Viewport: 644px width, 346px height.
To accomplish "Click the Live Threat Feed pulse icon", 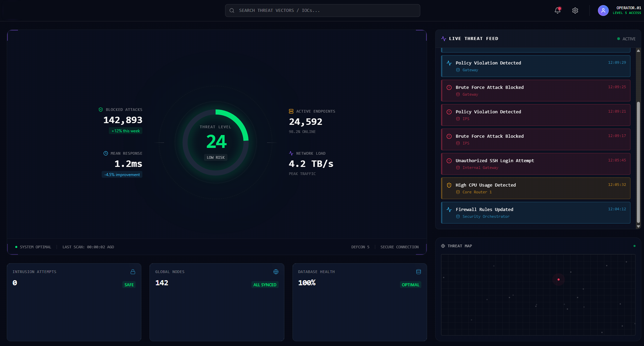I will click(444, 38).
